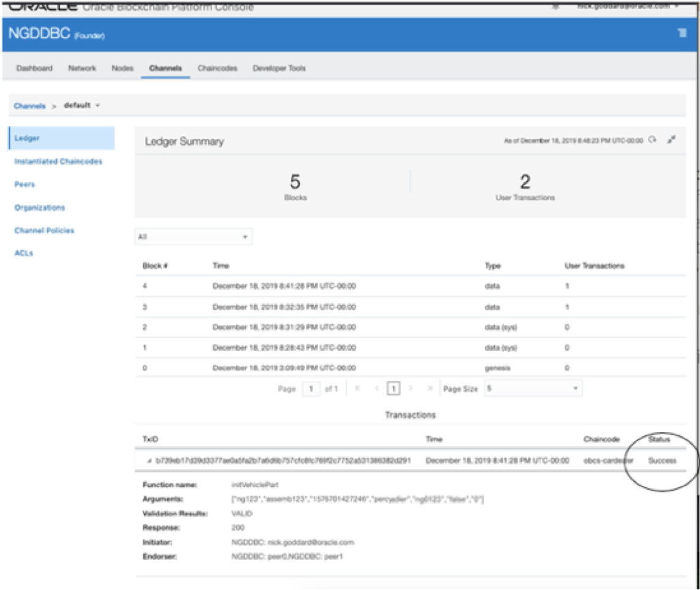Refresh the Ledger Summary data

[x=653, y=140]
